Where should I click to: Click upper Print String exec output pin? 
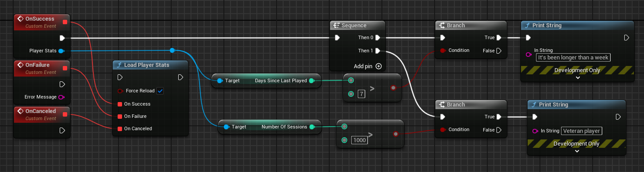pos(626,38)
